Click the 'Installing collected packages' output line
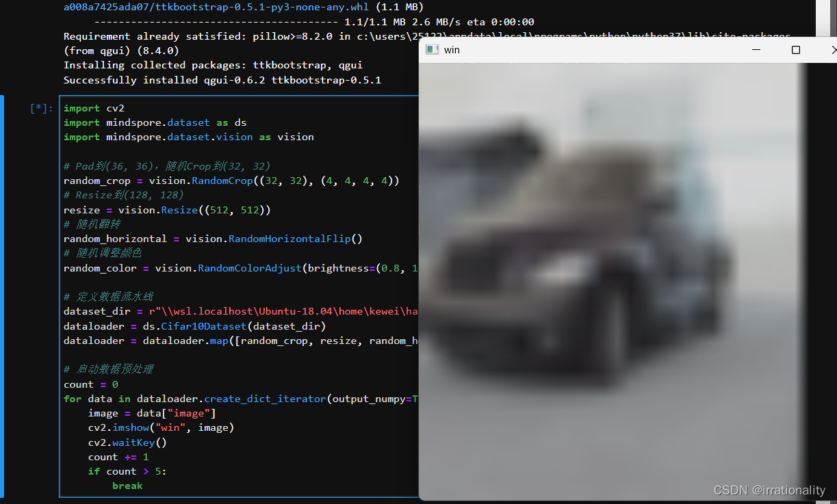This screenshot has width=837, height=504. [213, 65]
